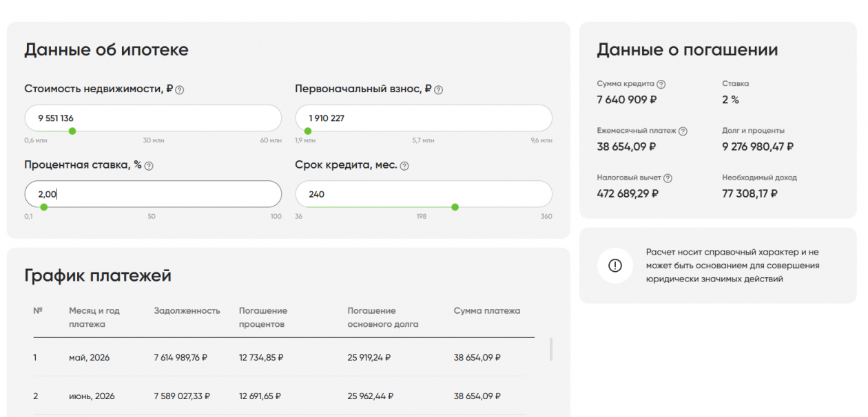
Task: Click the interest rate slider handle
Action: pyautogui.click(x=44, y=207)
